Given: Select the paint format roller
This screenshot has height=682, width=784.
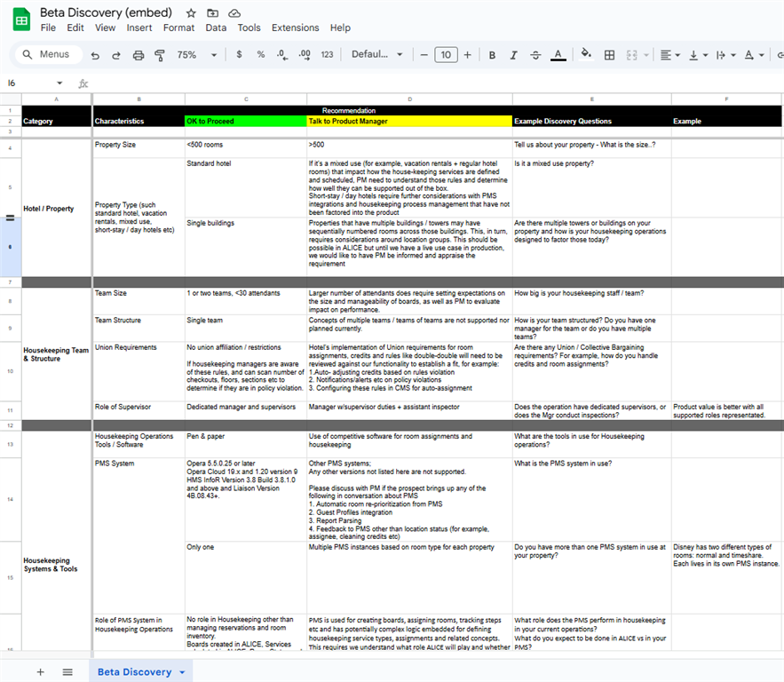Looking at the screenshot, I should [x=159, y=55].
